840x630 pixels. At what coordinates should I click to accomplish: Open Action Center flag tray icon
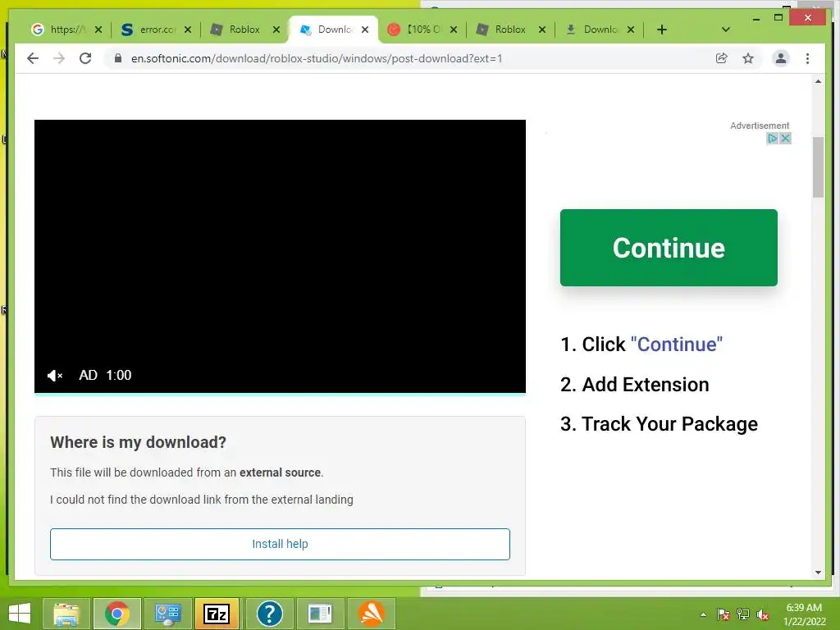[x=723, y=614]
